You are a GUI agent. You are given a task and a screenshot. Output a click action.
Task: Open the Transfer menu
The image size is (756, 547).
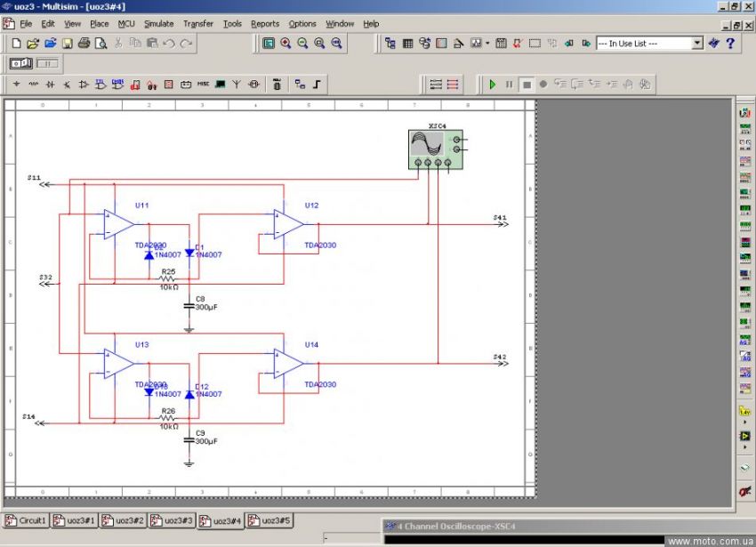pyautogui.click(x=197, y=24)
